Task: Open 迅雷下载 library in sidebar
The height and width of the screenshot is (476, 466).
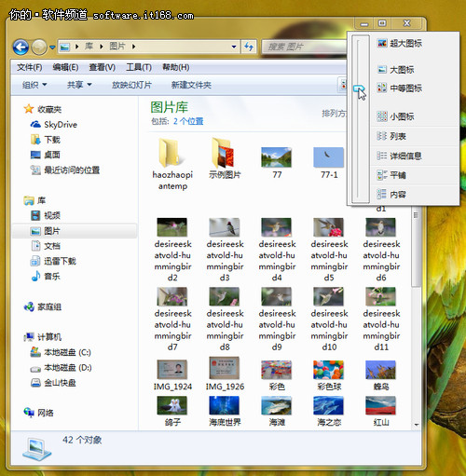Action: tap(53, 261)
